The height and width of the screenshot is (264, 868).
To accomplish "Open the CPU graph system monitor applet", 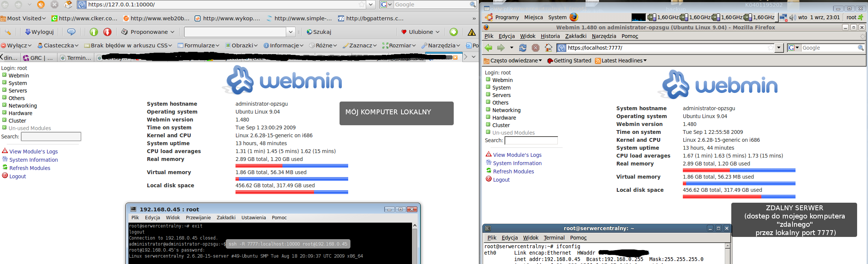I will point(639,17).
